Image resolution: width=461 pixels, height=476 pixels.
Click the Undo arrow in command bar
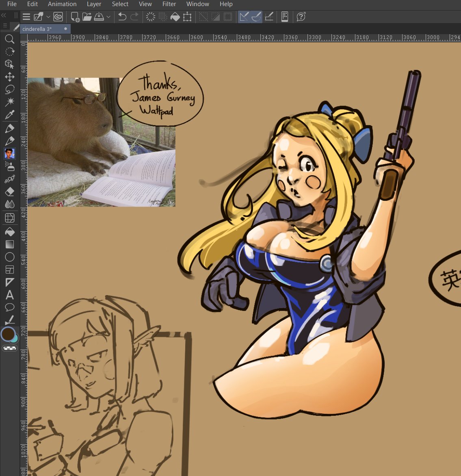pyautogui.click(x=122, y=17)
